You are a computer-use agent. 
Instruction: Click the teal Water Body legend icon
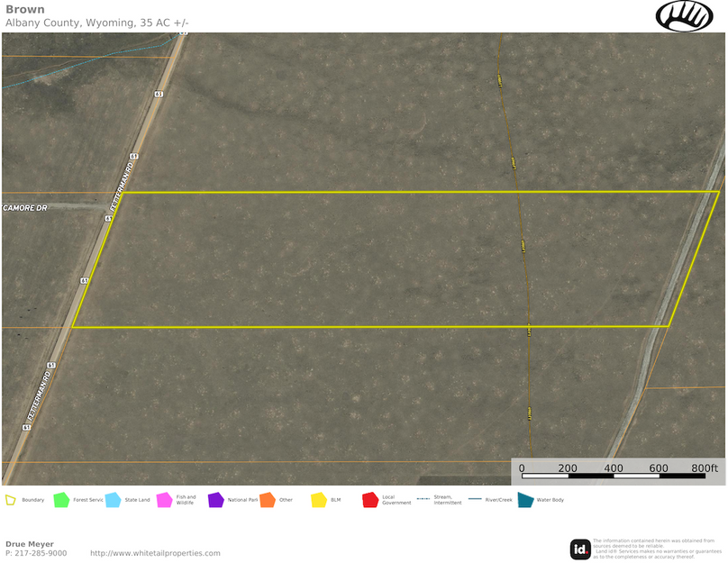525,500
